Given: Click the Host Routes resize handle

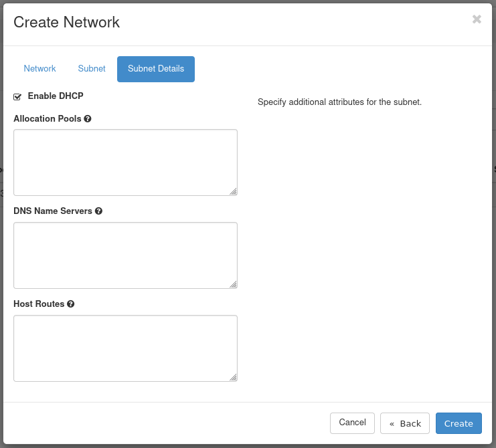Looking at the screenshot, I should pyautogui.click(x=233, y=377).
